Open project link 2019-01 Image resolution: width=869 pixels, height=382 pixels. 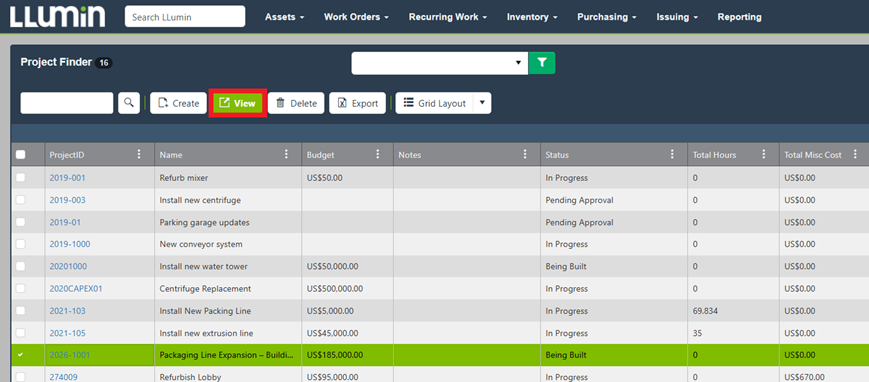[x=65, y=222]
